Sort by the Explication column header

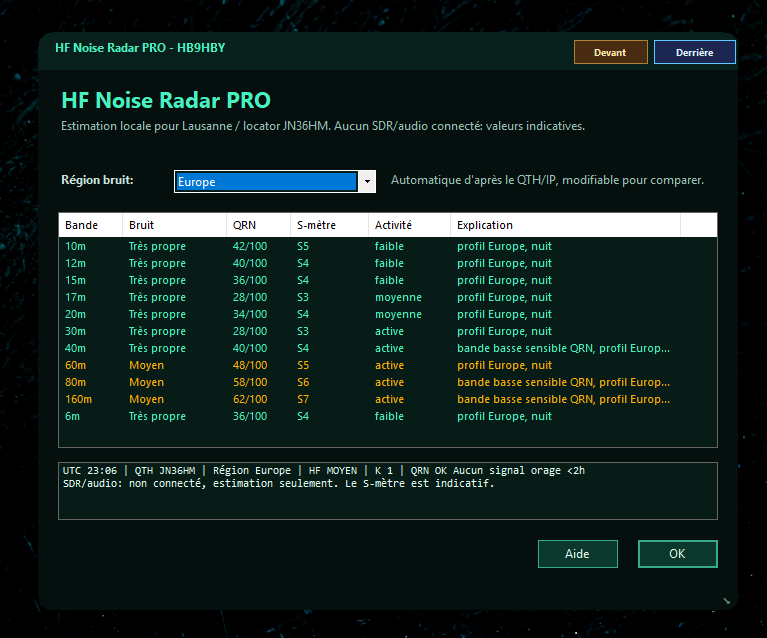pos(565,225)
